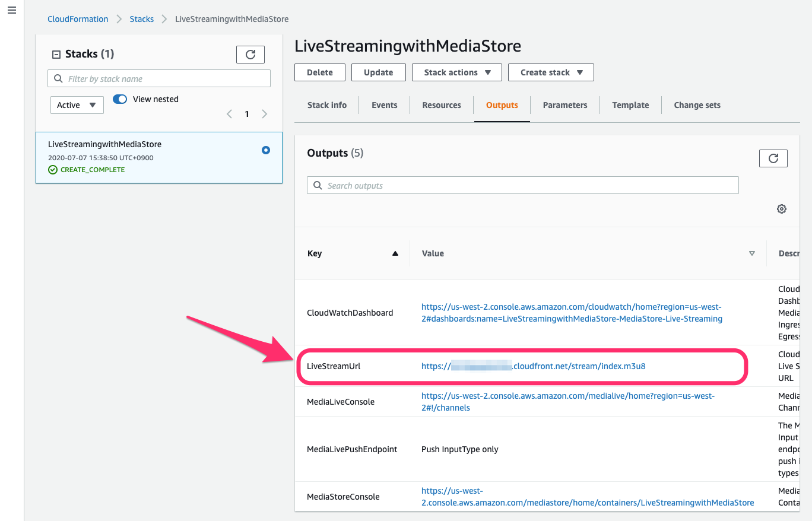Collapse the Stacks panel header
The width and height of the screenshot is (812, 521).
click(56, 55)
